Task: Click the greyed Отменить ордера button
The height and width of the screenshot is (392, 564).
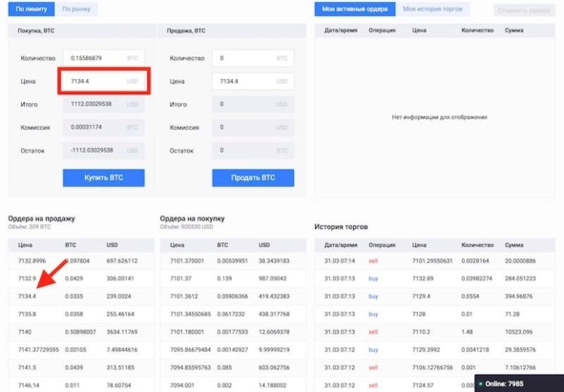Action: [524, 10]
